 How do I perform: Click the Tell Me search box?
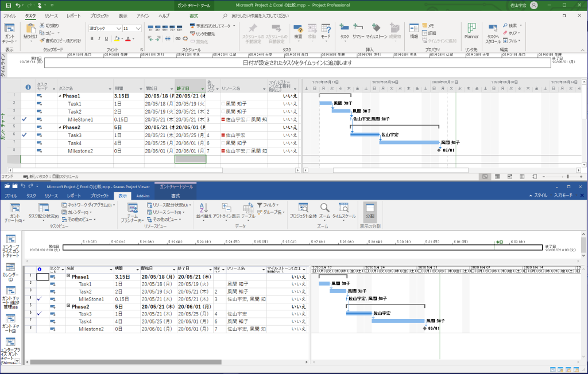tap(260, 15)
